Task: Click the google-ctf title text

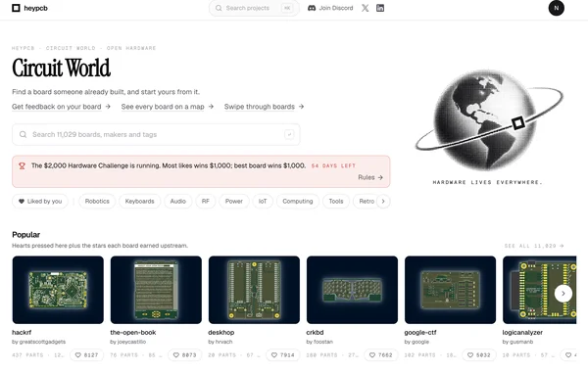Action: click(x=420, y=332)
